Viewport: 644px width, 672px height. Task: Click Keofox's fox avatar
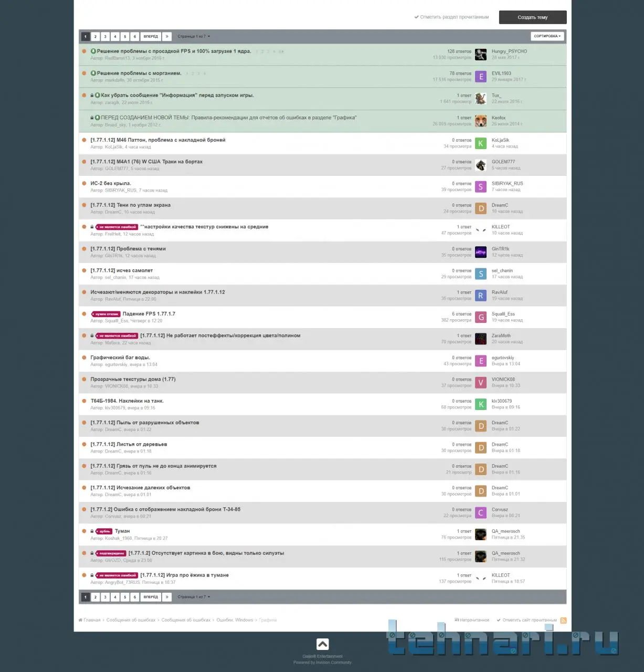click(481, 121)
